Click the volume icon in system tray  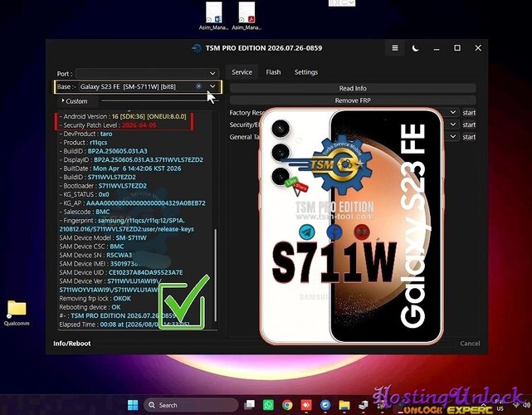tap(526, 405)
